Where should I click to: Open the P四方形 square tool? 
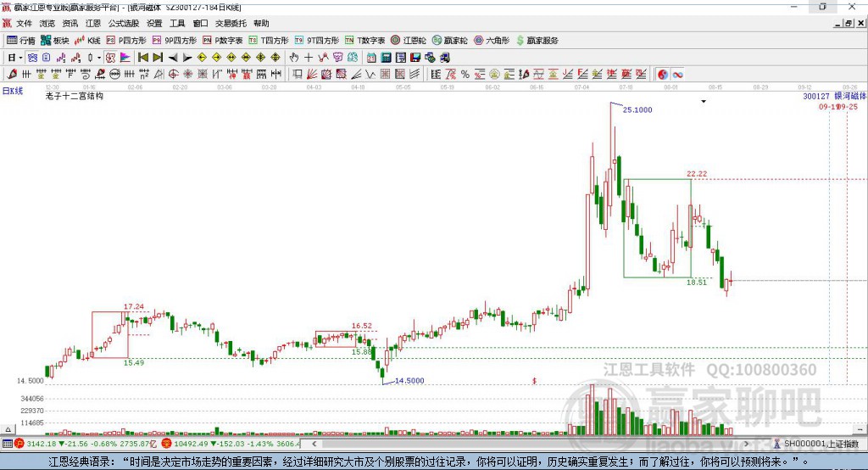pos(126,41)
